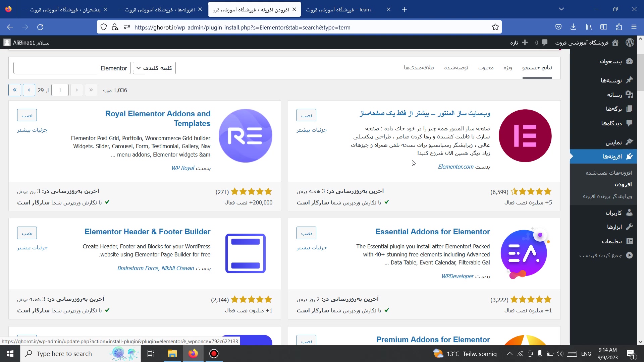Install Royal Elementor Addons with نصب button
The width and height of the screenshot is (644, 362).
point(27,115)
